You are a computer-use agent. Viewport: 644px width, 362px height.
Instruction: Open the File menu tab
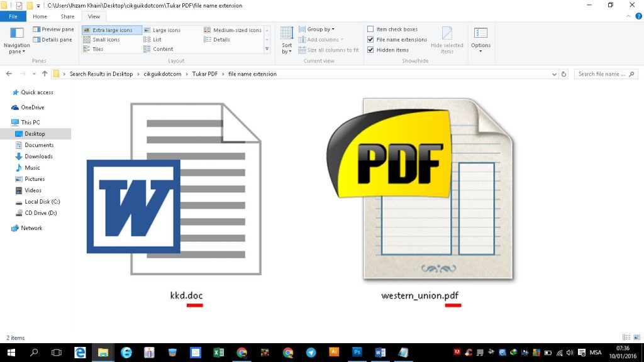point(13,16)
